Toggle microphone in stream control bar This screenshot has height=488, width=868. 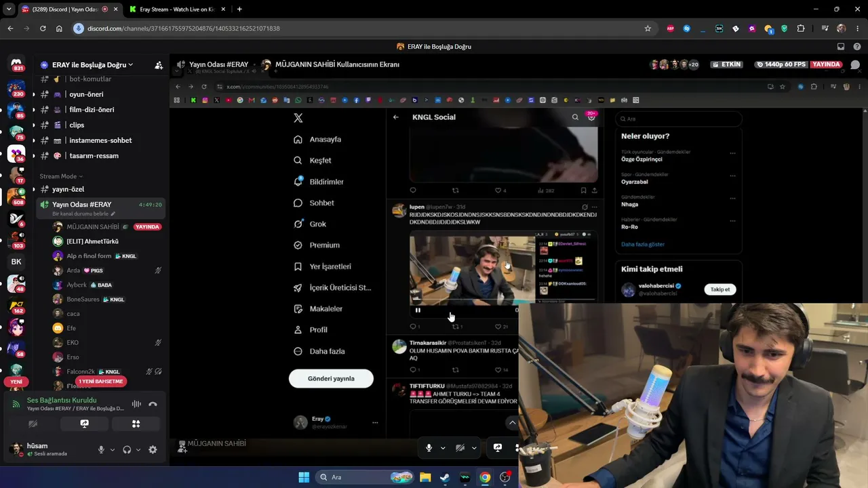tap(429, 448)
